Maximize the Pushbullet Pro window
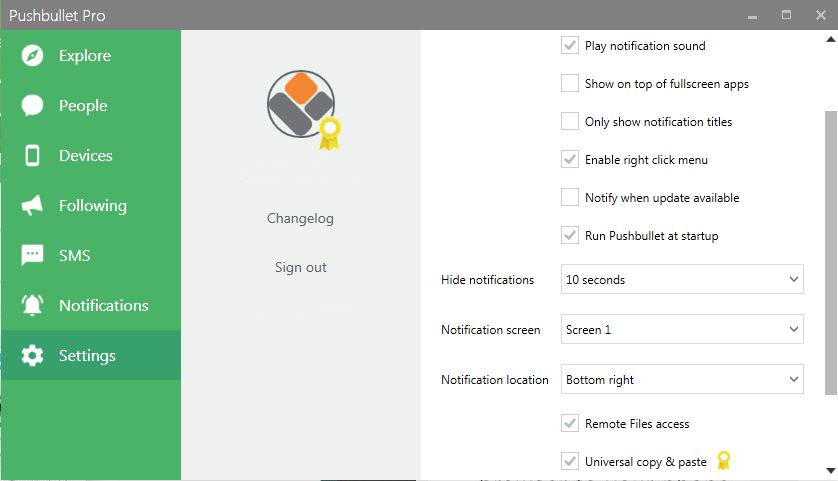838x481 pixels. coord(786,15)
